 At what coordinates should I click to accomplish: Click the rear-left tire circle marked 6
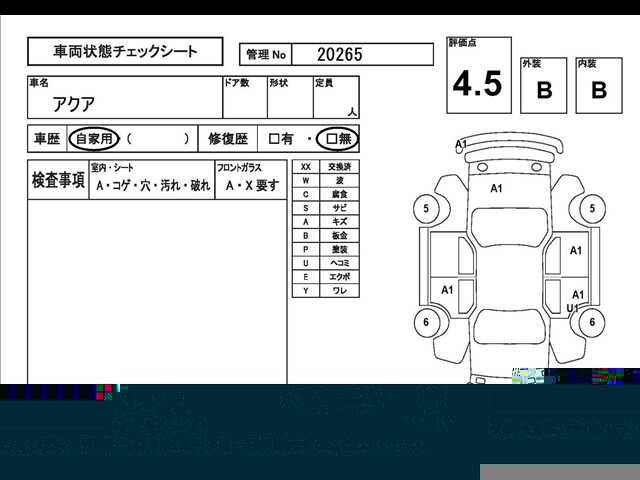tap(427, 322)
